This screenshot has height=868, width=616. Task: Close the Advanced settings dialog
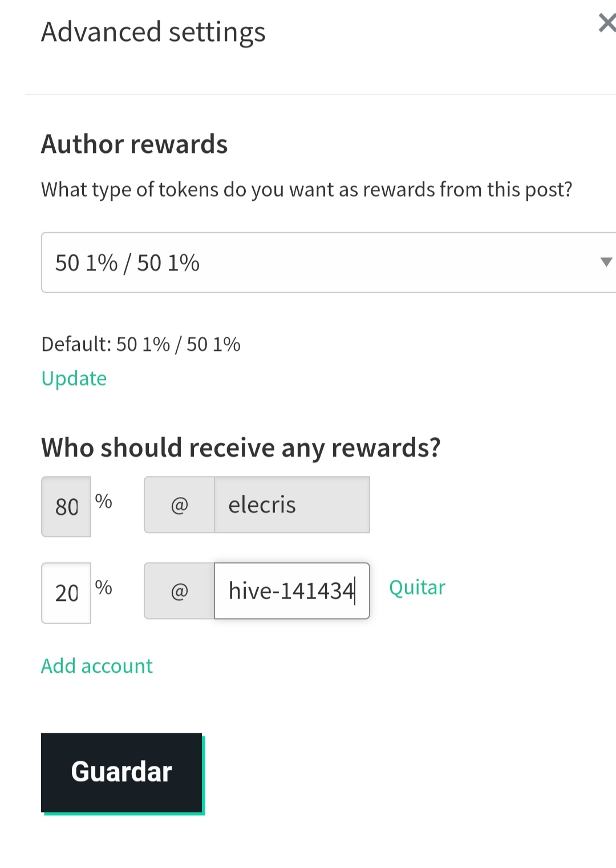point(607,23)
